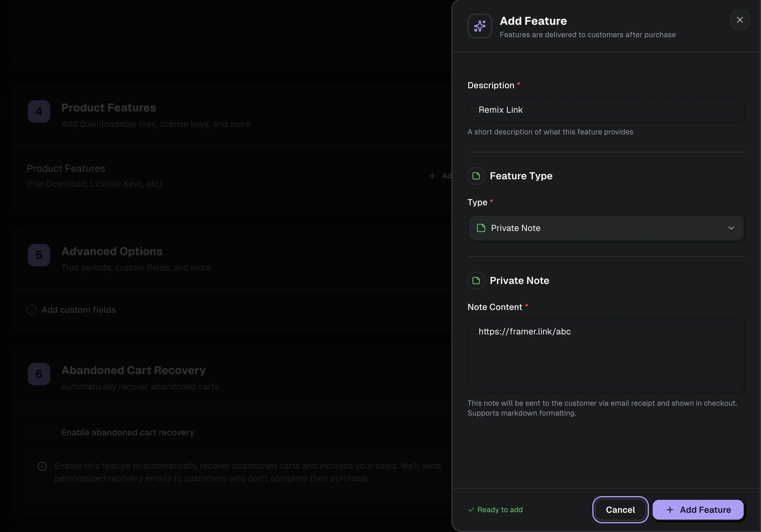The height and width of the screenshot is (532, 761).
Task: Click the note icon inside Type dropdown
Action: [481, 228]
